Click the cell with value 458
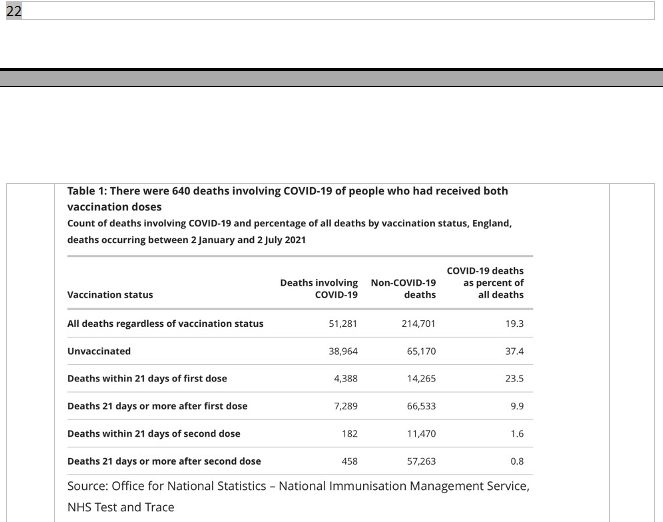Viewport: 663px width, 522px height. click(x=347, y=461)
